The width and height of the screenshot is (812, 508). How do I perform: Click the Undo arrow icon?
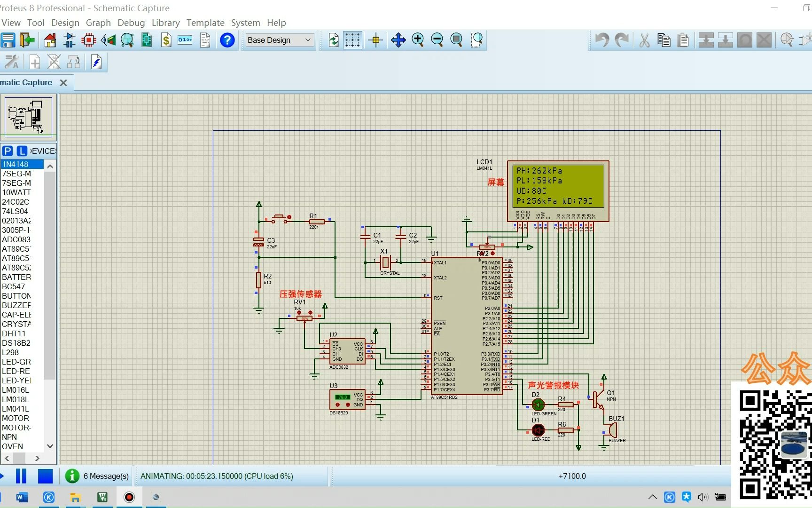click(x=602, y=40)
